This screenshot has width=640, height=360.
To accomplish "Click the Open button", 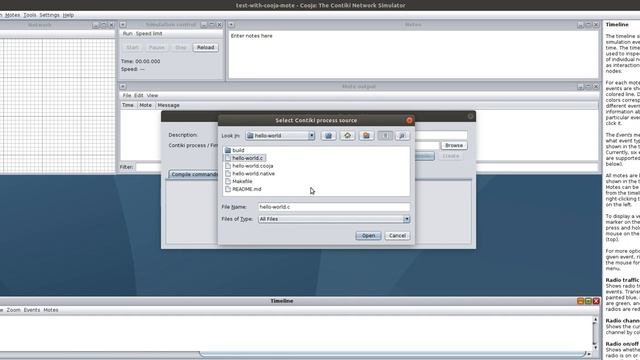I will [x=368, y=236].
